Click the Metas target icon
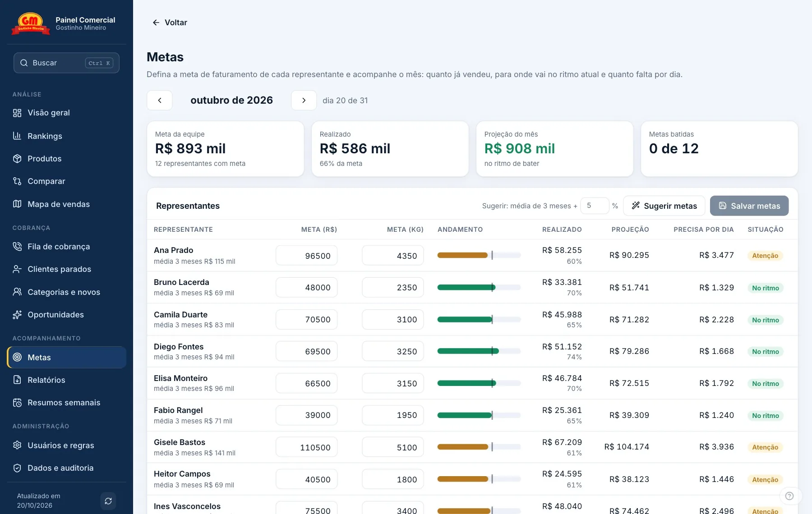 point(17,358)
